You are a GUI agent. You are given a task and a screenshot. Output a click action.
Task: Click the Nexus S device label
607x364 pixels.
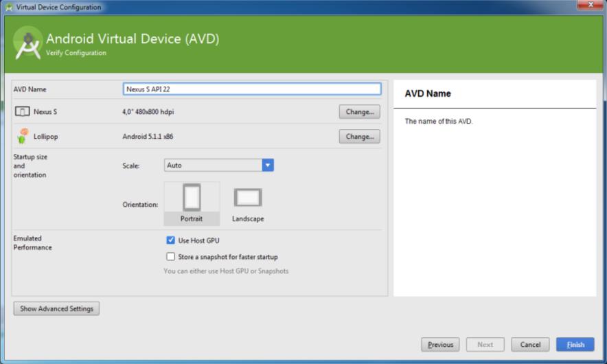[45, 111]
